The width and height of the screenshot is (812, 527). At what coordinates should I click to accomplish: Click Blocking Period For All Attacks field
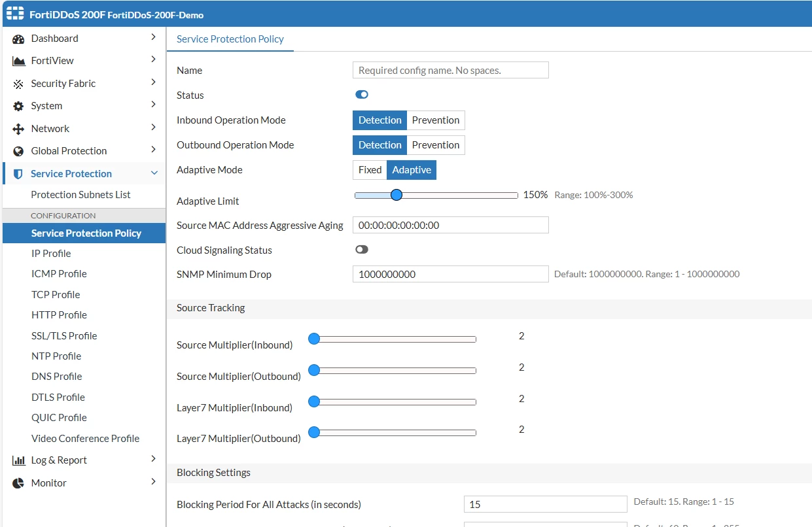point(546,504)
